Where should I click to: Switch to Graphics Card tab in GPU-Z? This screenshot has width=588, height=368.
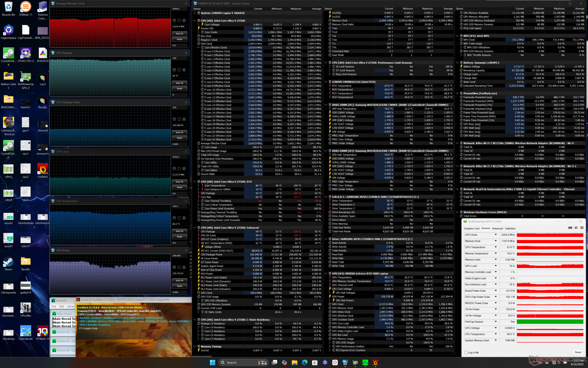point(471,228)
